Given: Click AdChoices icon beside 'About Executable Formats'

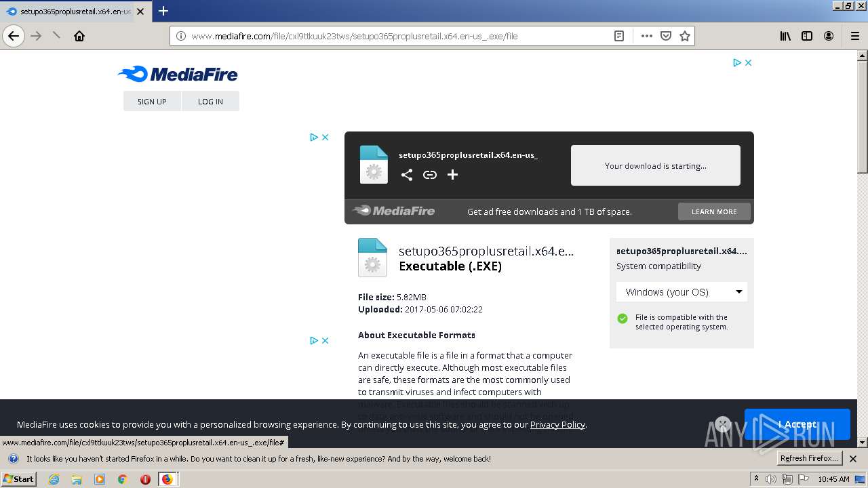Looking at the screenshot, I should [314, 340].
